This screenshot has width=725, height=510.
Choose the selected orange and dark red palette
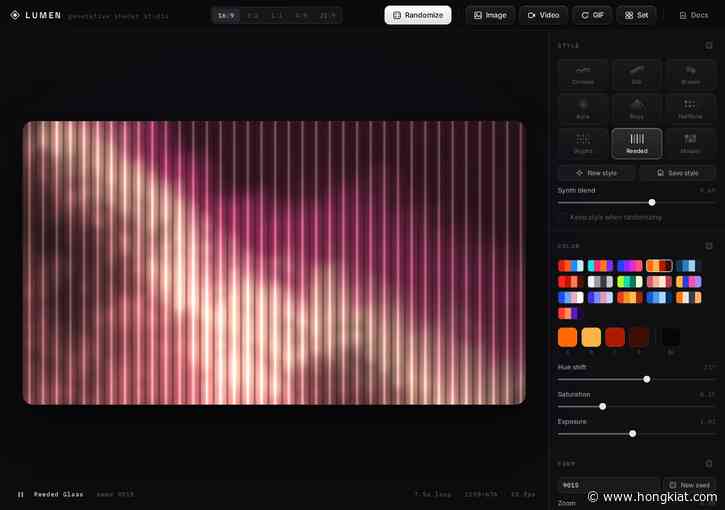click(659, 266)
